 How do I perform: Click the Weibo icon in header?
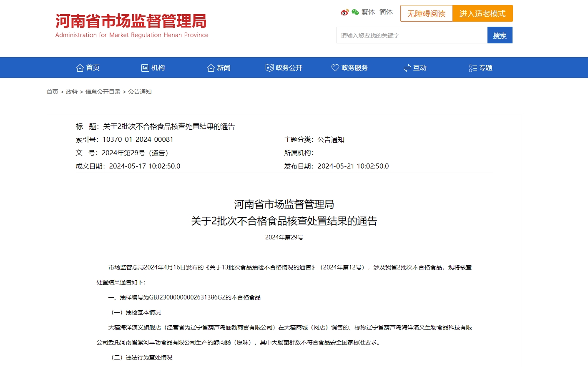344,13
